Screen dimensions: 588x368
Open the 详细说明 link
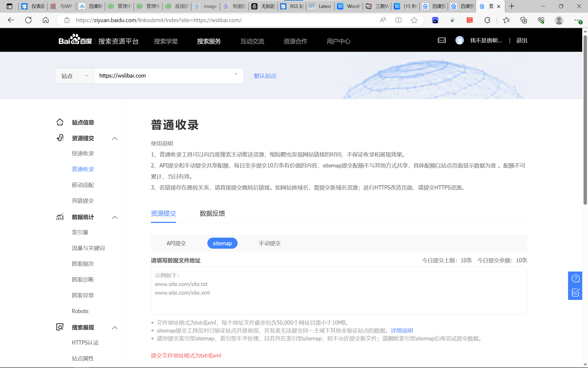click(402, 330)
